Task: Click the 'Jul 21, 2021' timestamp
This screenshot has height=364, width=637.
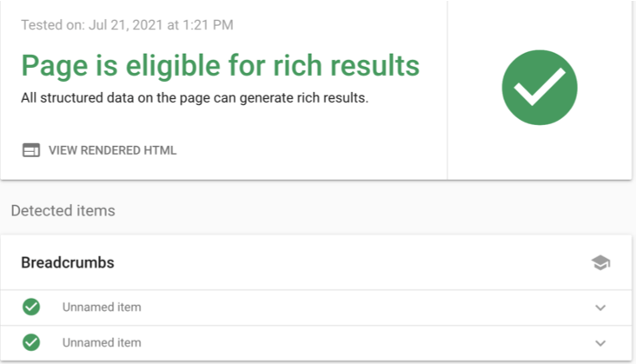Action: click(x=125, y=25)
